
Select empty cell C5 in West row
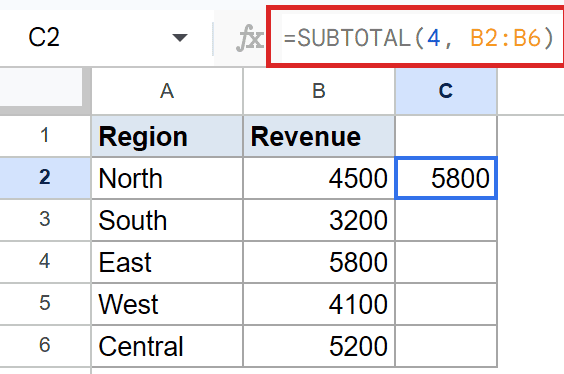coord(446,304)
